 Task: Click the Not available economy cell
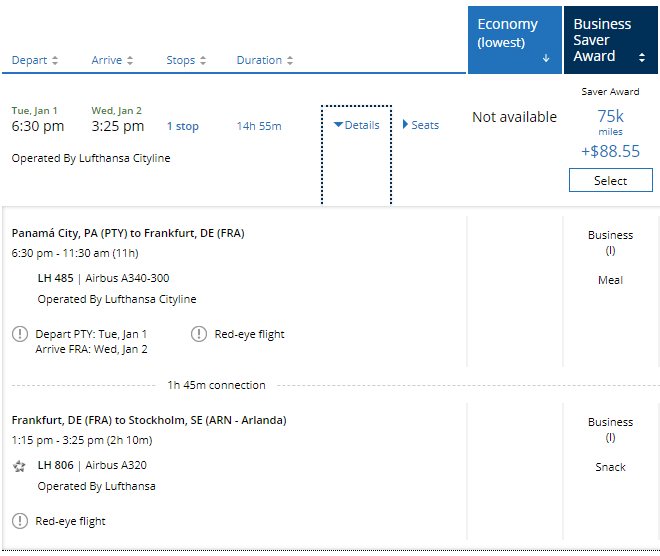coord(514,117)
